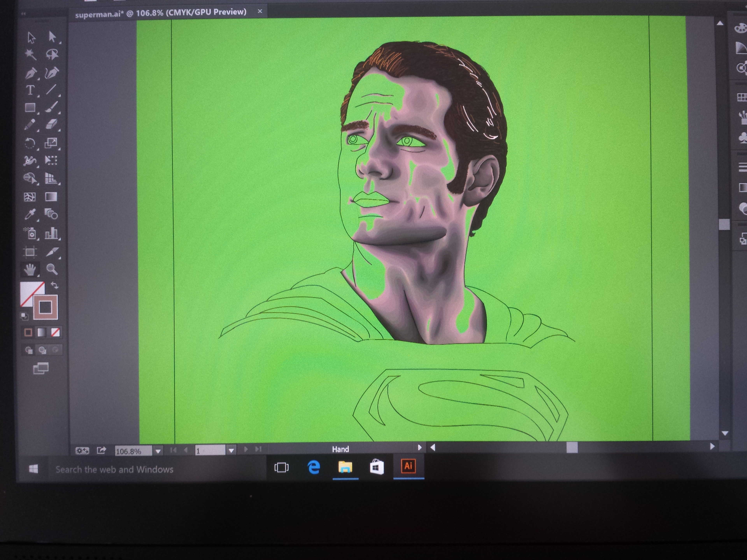The height and width of the screenshot is (560, 747).
Task: Select the Pencil tool
Action: click(x=30, y=125)
